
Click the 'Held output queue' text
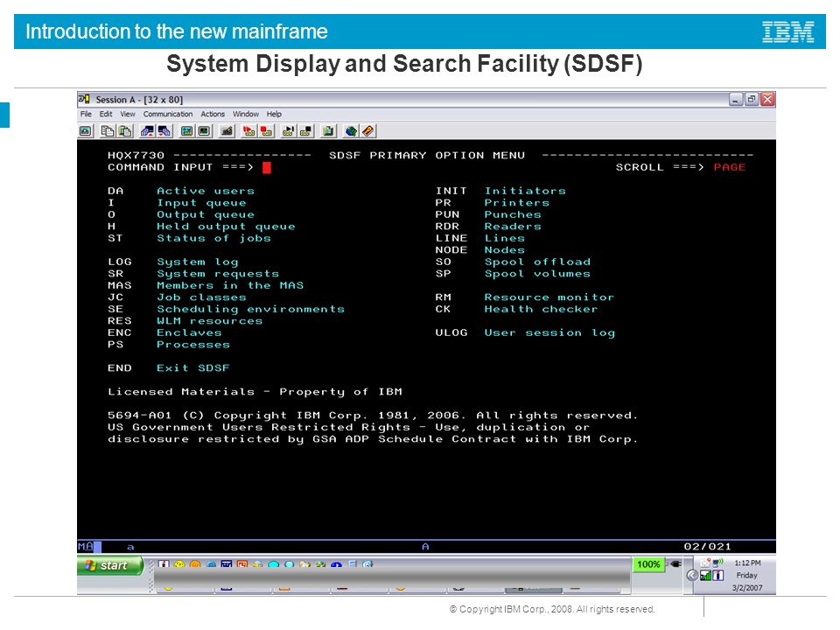pyautogui.click(x=226, y=227)
